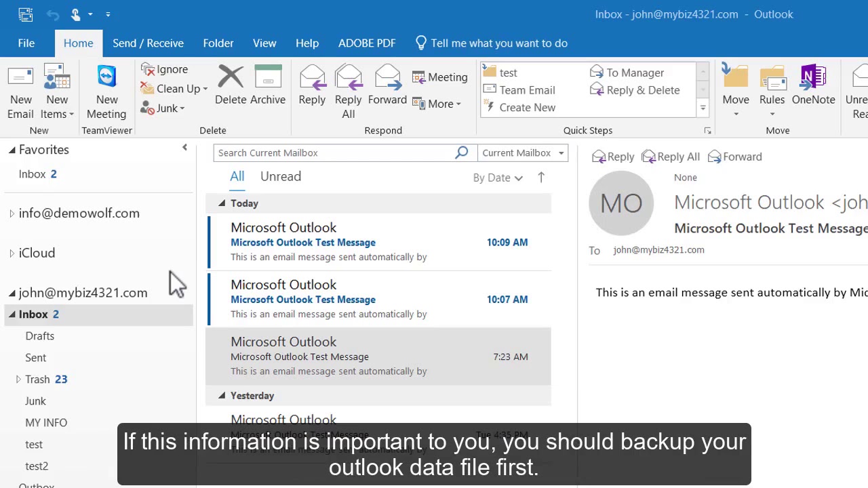868x488 pixels.
Task: Open the Drafts folder
Action: (x=40, y=336)
